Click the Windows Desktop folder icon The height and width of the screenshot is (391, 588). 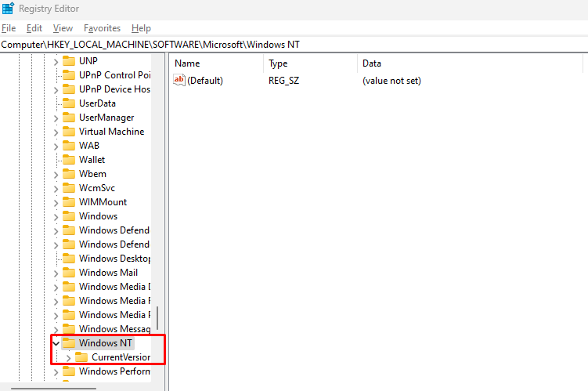[x=69, y=258]
